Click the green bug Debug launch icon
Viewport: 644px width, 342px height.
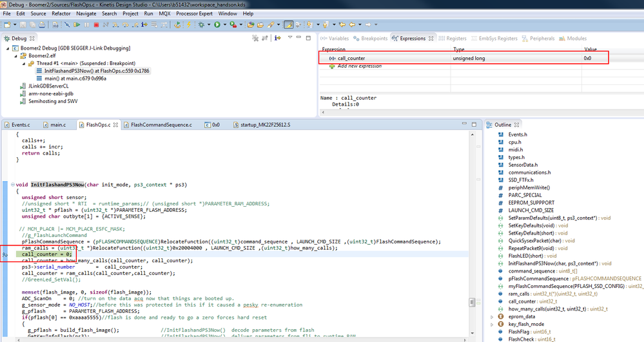(201, 24)
